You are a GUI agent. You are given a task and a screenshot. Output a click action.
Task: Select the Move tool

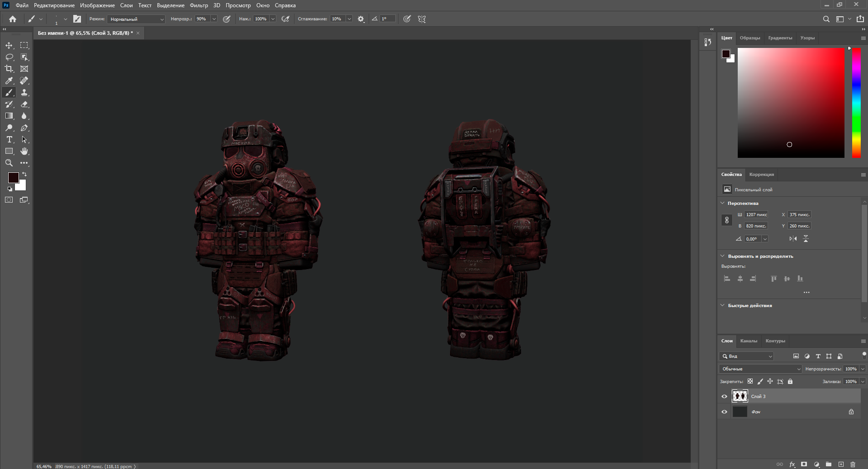[x=9, y=45]
